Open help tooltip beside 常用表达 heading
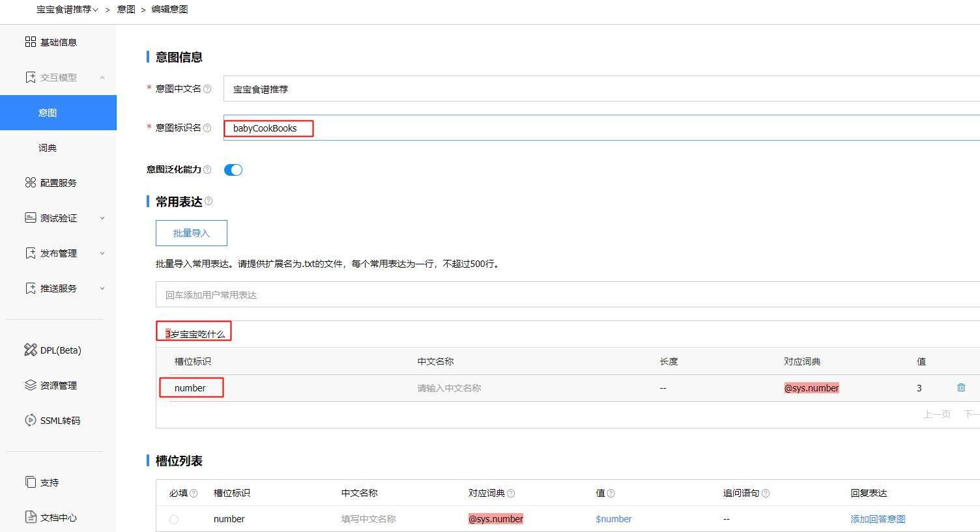980x532 pixels. 209,201
